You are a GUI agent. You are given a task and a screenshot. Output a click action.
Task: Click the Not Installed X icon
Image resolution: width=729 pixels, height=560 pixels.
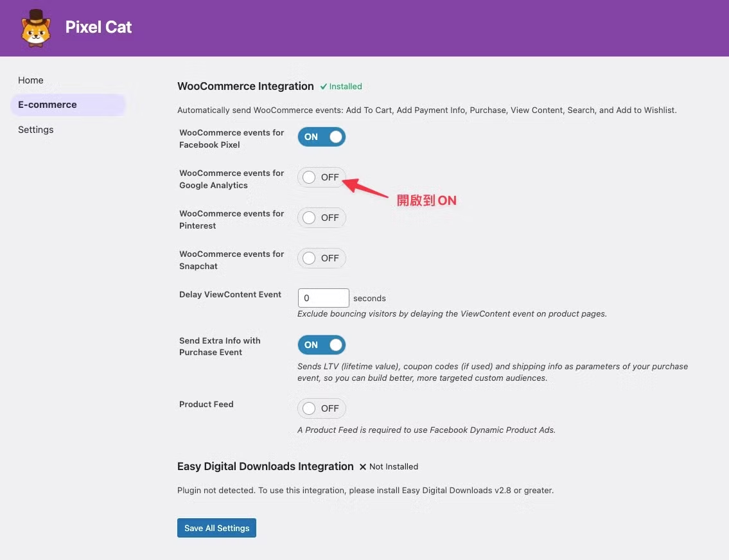coord(363,467)
